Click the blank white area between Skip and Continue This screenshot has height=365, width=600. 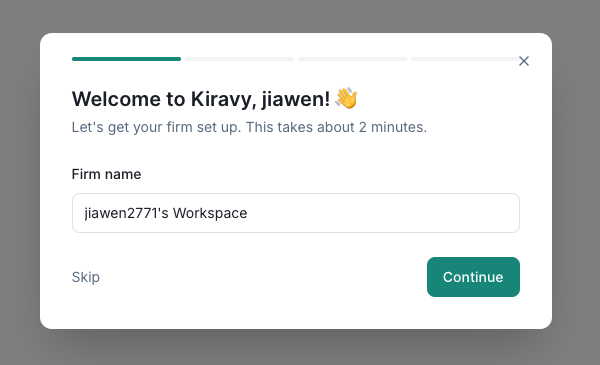(x=263, y=277)
